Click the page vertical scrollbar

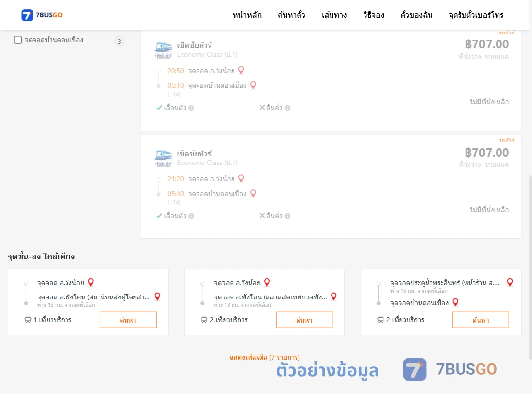[530, 267]
